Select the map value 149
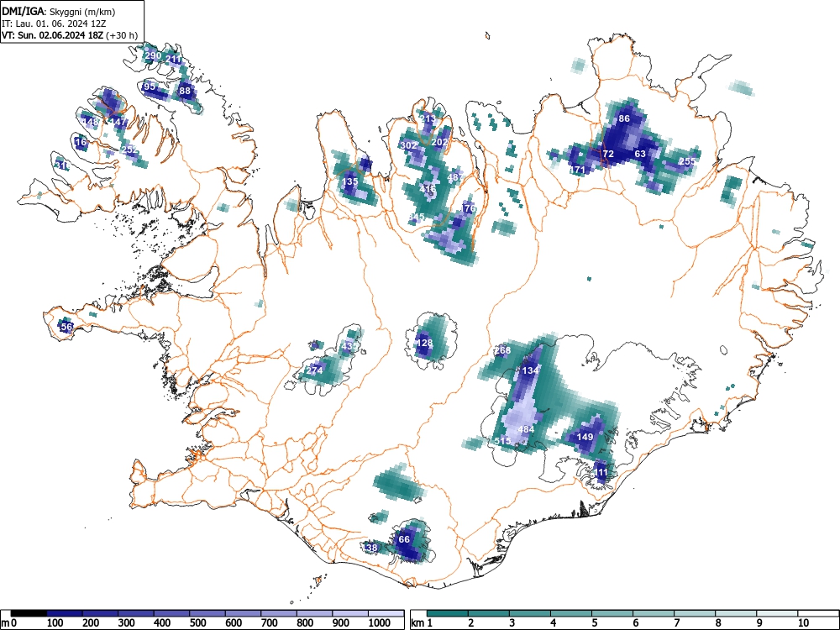This screenshot has width=840, height=630. (x=585, y=437)
